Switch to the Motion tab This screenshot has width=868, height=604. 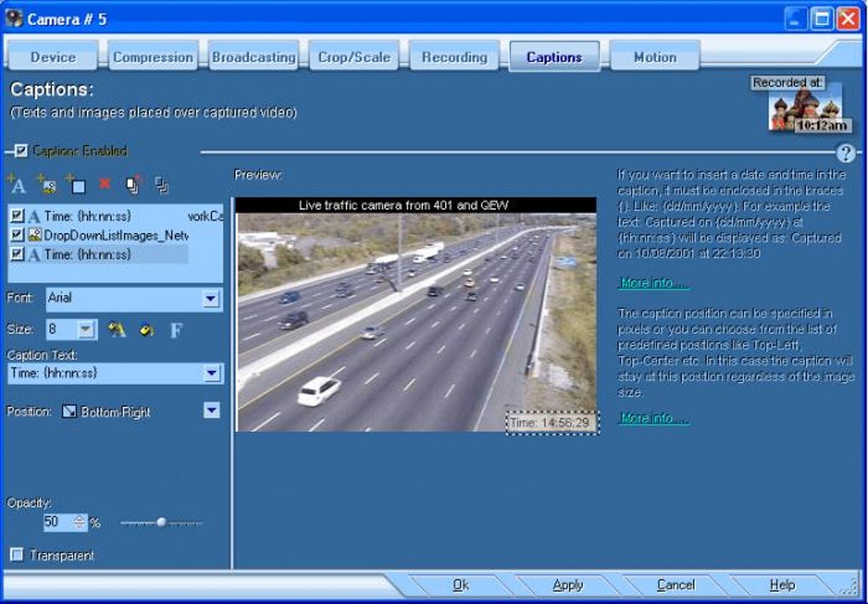click(655, 56)
